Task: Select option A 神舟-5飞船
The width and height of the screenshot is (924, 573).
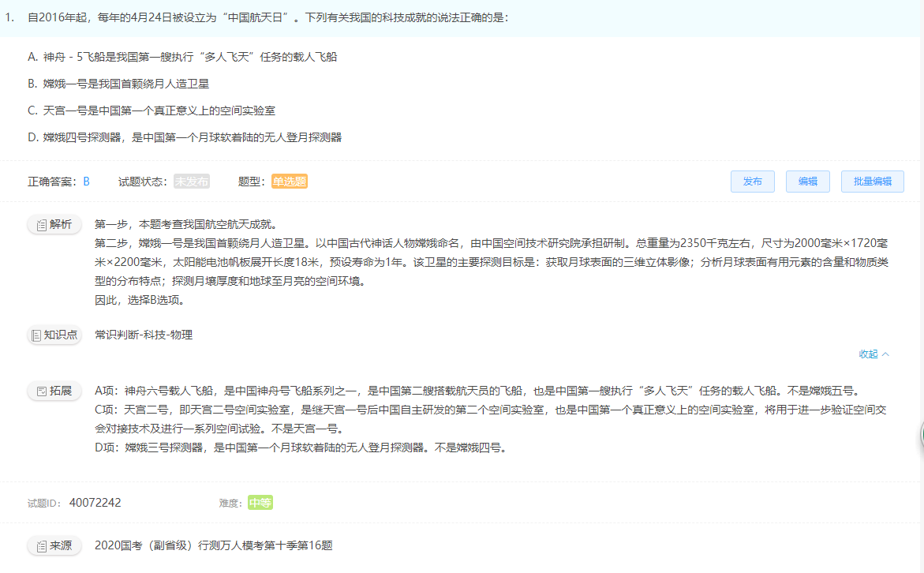Action: pos(182,57)
